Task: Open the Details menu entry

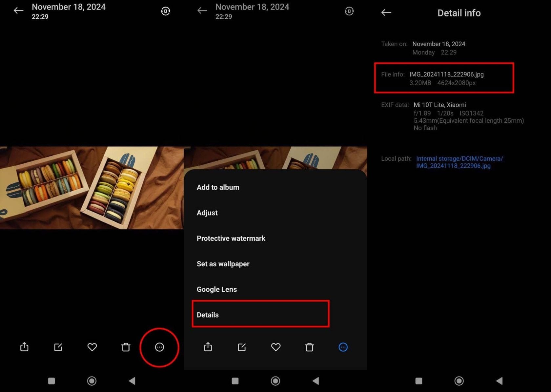Action: [x=208, y=315]
